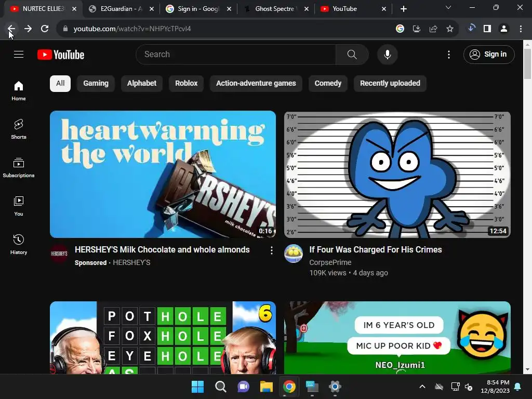Select the Gaming filter chip
Viewport: 532px width, 399px height.
point(96,84)
